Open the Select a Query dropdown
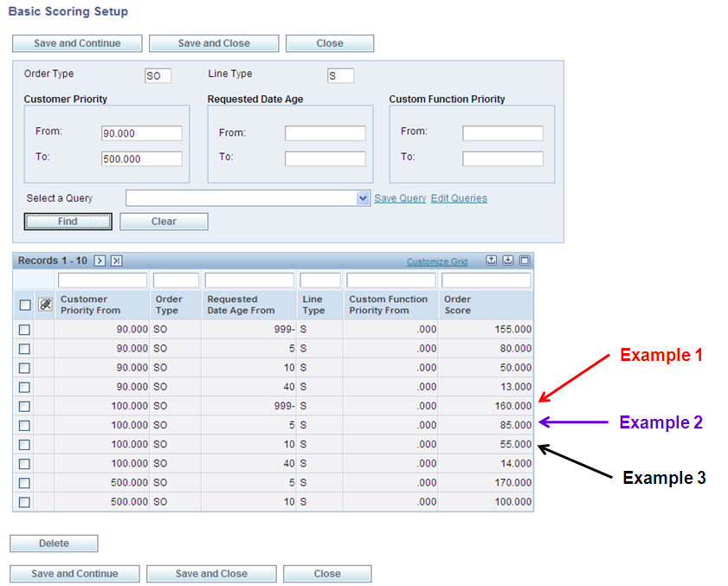The image size is (728, 586). point(363,198)
